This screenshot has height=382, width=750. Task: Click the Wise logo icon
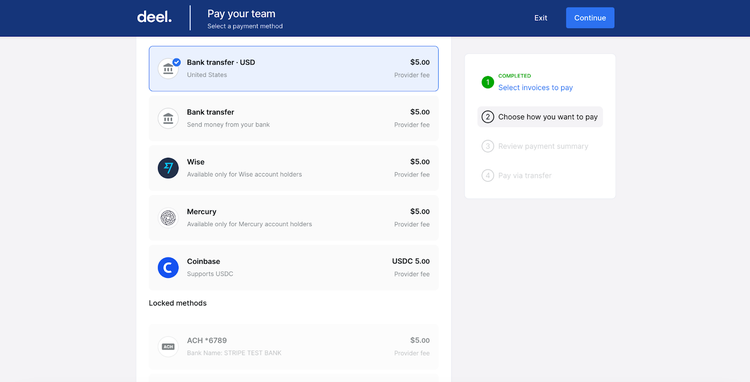point(168,168)
